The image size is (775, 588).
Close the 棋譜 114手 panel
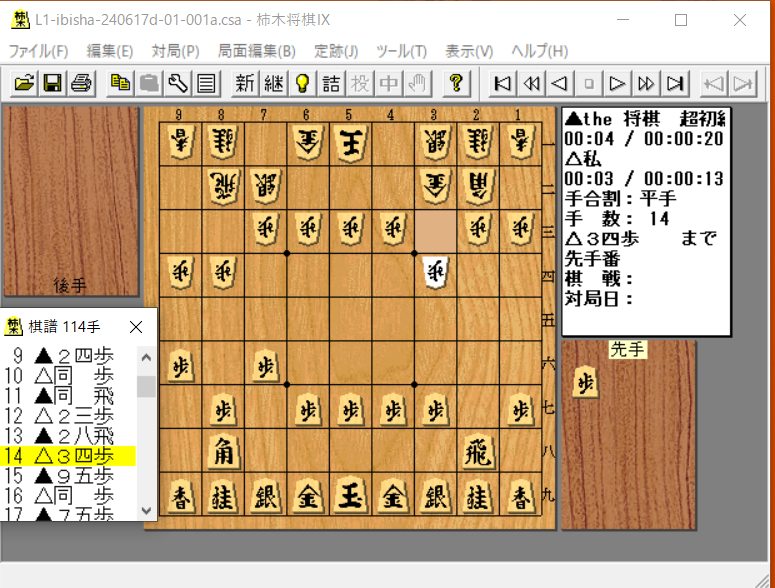(x=137, y=327)
